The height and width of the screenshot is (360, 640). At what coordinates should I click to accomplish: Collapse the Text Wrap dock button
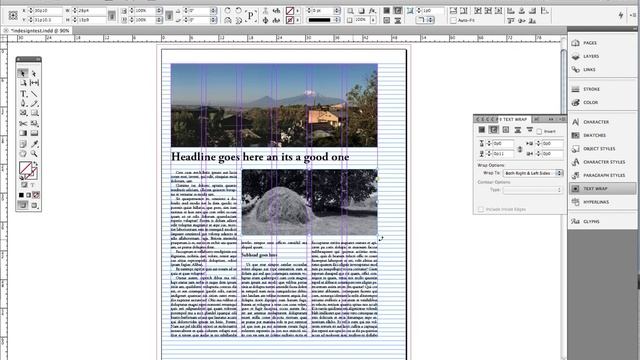[602, 189]
